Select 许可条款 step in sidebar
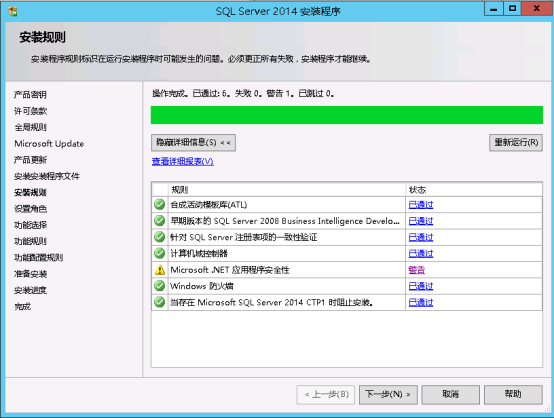 click(30, 111)
